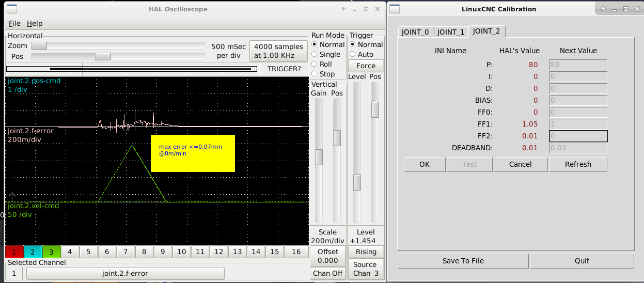Click the BIAS Next Value field
The image size is (644, 283).
tap(578, 100)
